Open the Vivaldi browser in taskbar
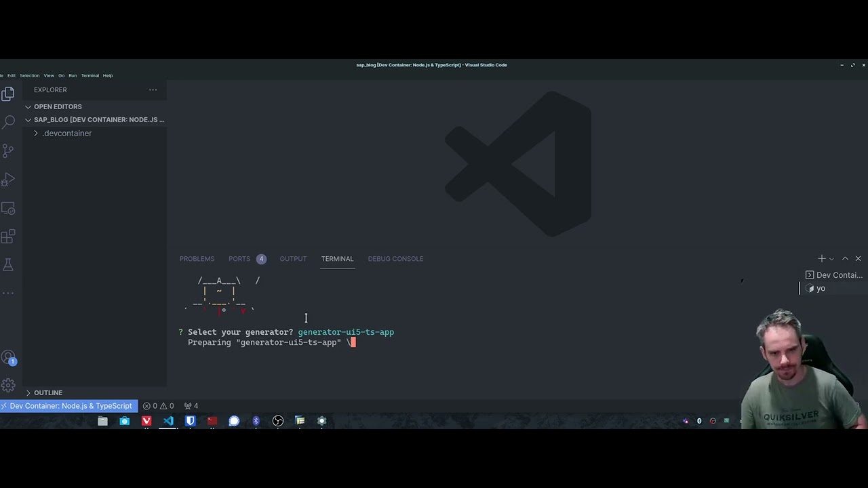The width and height of the screenshot is (868, 488). click(146, 421)
